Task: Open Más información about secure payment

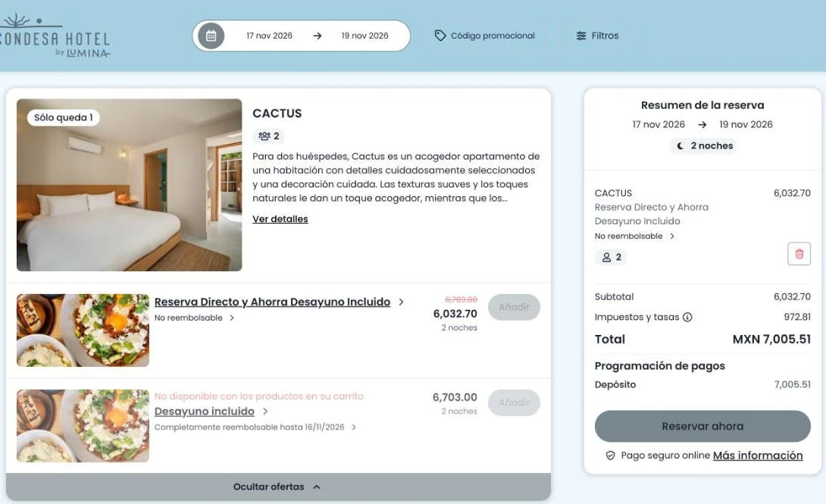Action: 758,455
